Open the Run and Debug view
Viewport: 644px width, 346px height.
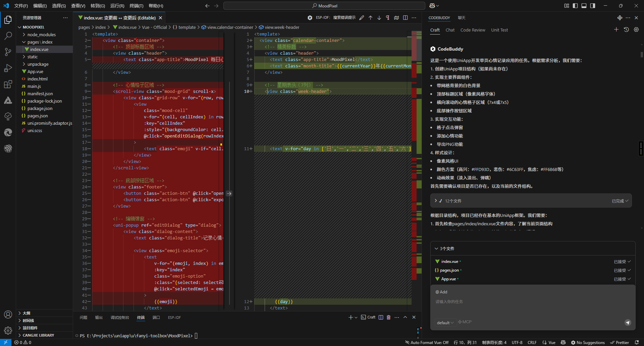pyautogui.click(x=8, y=68)
